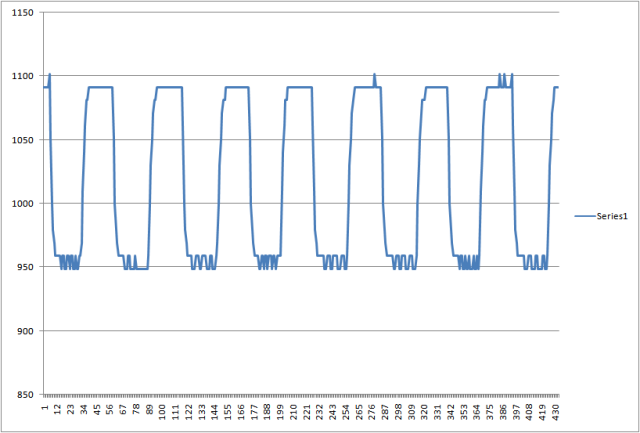Select the 1100 y-axis label
This screenshot has height=433, width=640.
(22, 76)
